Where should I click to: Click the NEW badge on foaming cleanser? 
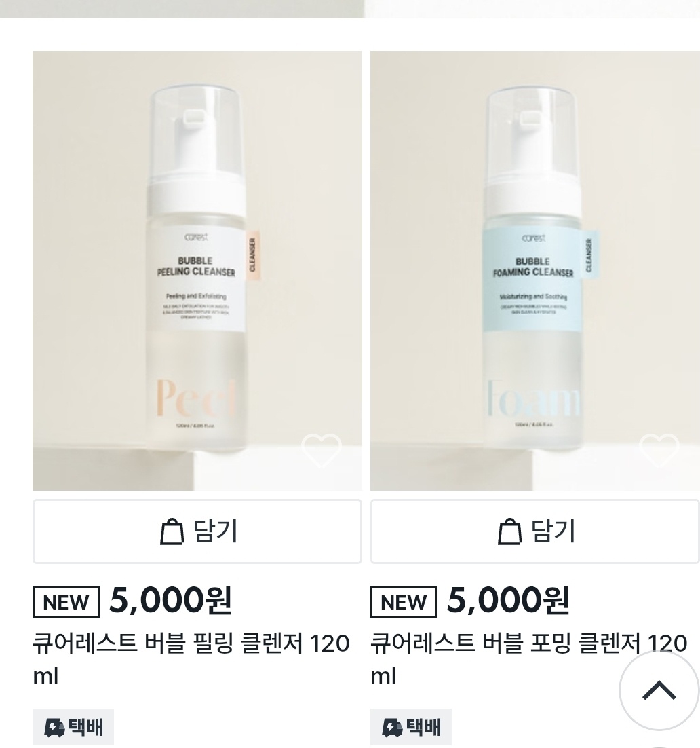[x=404, y=602]
